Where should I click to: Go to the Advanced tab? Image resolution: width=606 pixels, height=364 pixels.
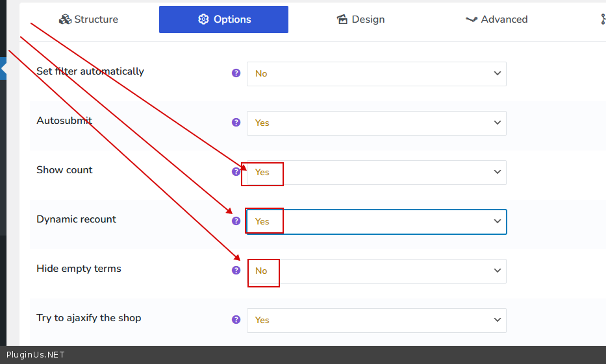[x=496, y=19]
